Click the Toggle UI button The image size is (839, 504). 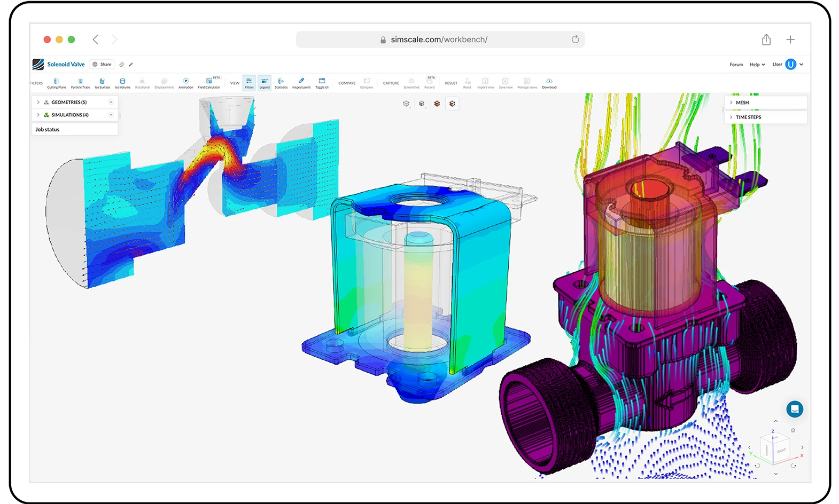322,83
